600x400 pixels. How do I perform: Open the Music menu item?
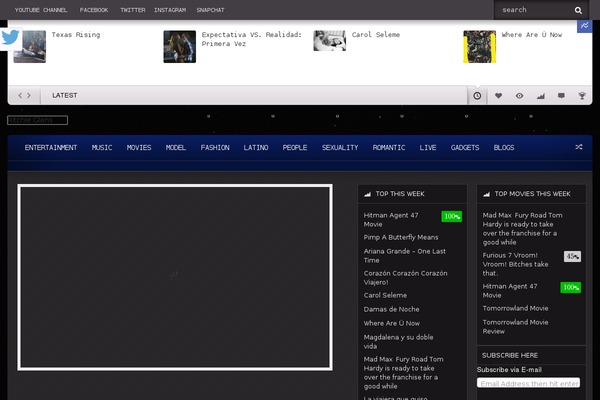point(102,148)
